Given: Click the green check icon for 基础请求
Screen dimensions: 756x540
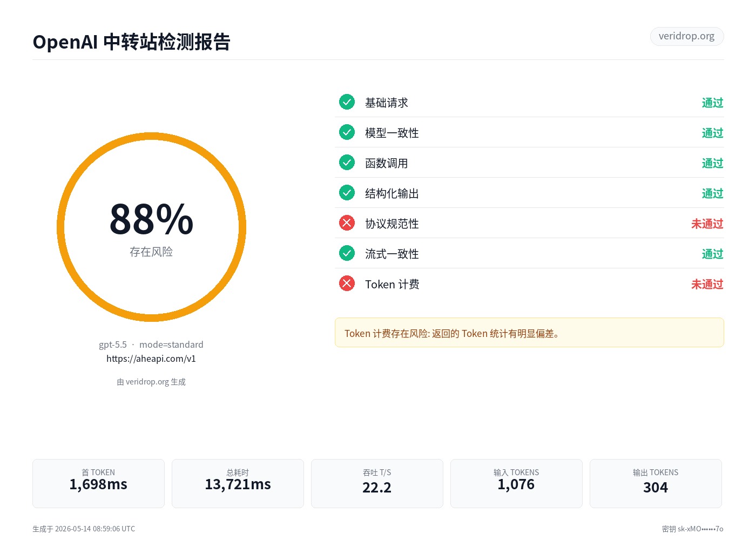Looking at the screenshot, I should (x=347, y=102).
